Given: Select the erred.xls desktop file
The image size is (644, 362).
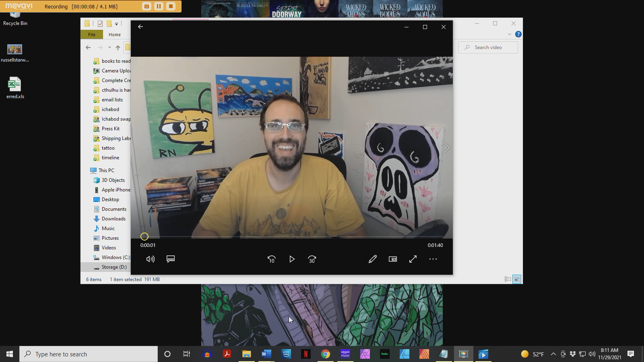Looking at the screenshot, I should [x=15, y=88].
